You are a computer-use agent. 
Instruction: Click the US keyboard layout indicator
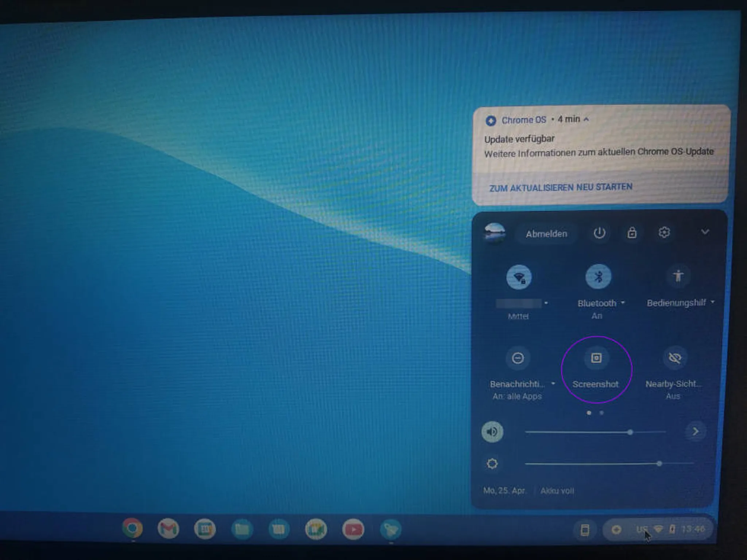[x=642, y=529]
